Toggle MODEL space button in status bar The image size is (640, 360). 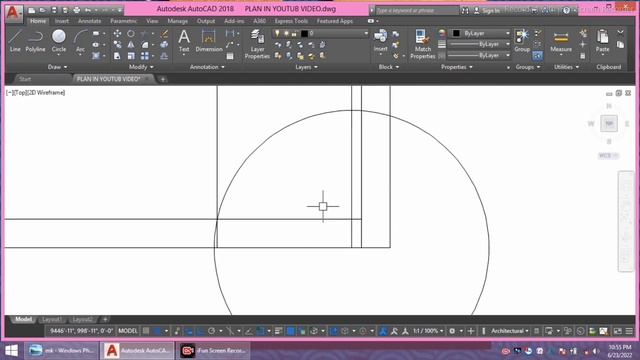click(x=128, y=331)
